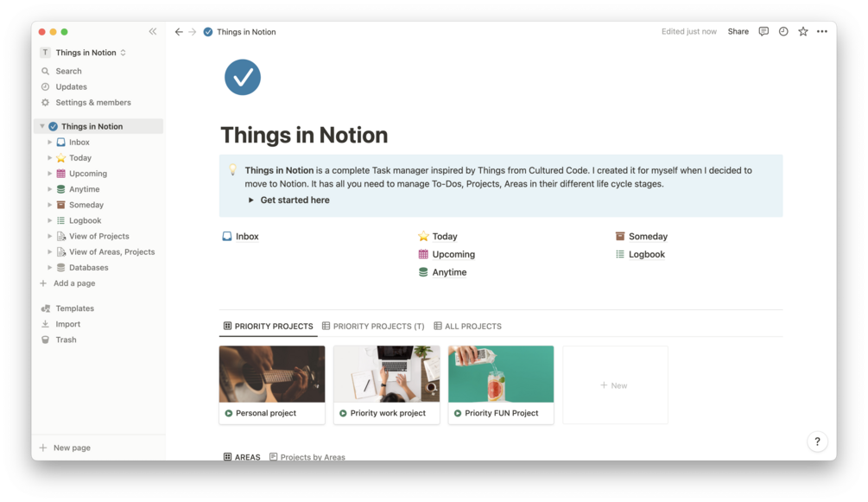Go back using the left arrow

point(179,32)
